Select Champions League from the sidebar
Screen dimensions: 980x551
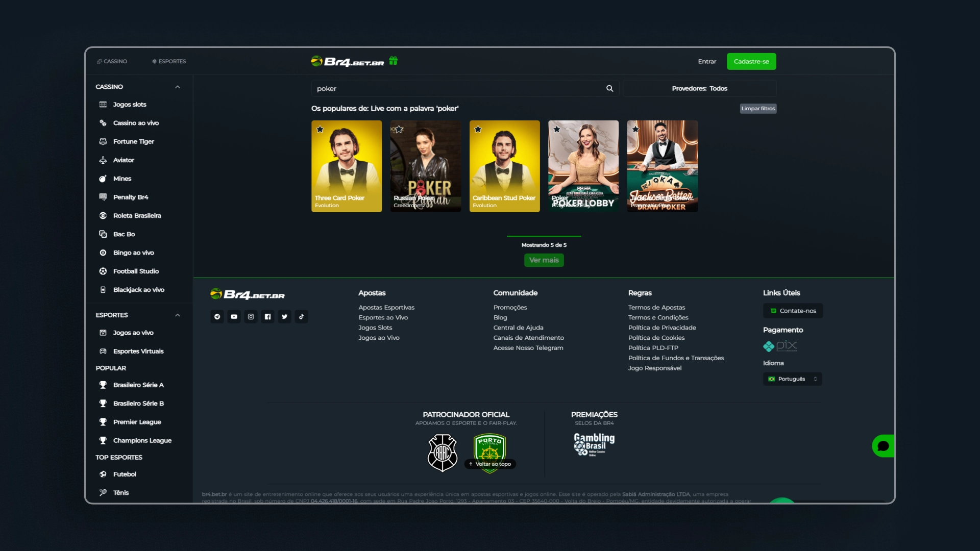click(142, 440)
